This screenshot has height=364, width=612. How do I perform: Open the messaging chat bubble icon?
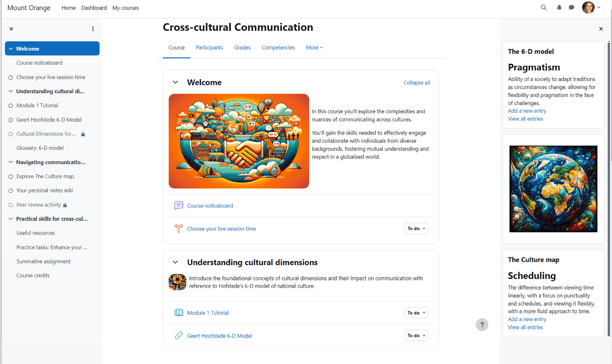[572, 7]
